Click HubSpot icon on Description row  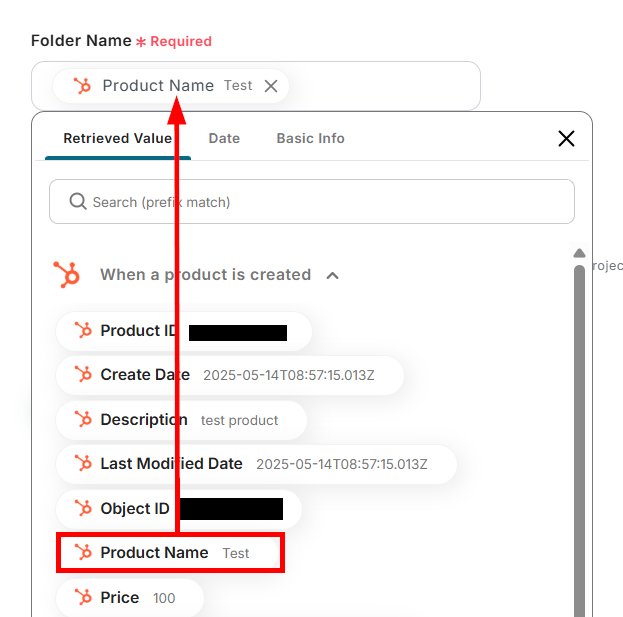pyautogui.click(x=83, y=420)
